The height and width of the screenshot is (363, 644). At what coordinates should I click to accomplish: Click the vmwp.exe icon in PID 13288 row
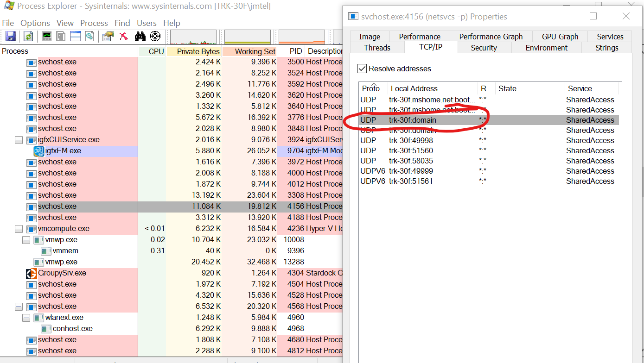point(38,262)
